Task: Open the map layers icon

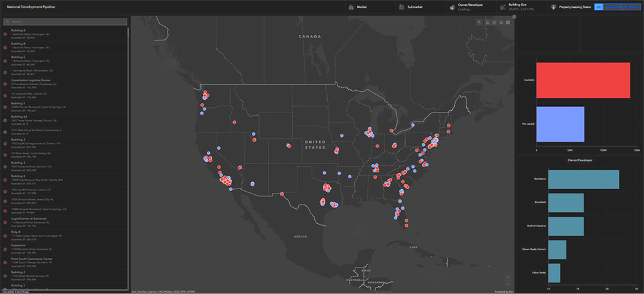Action: 501,23
